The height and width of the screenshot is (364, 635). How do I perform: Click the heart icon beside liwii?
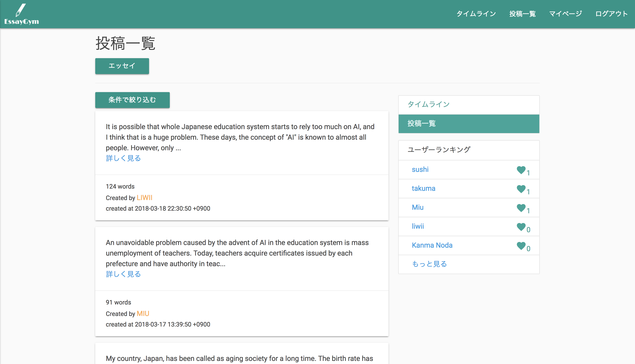pos(521,227)
